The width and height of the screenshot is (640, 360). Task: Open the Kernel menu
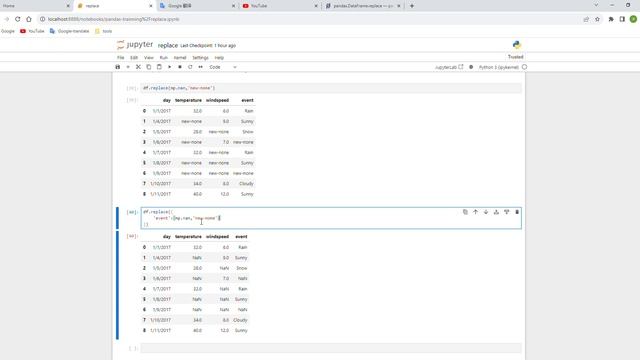(180, 58)
